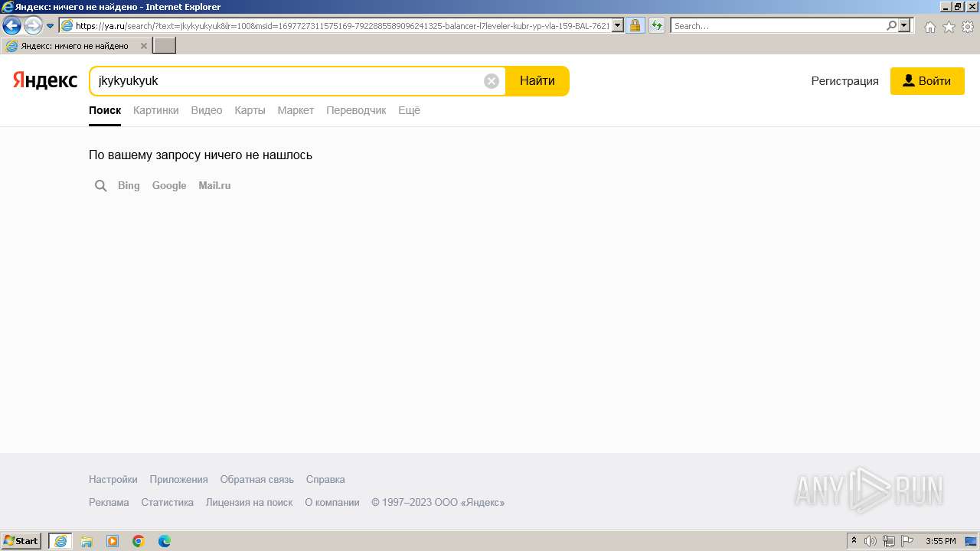980x551 pixels.
Task: Select the 'Яндекс: ничего не найдено' tab
Action: pos(76,46)
